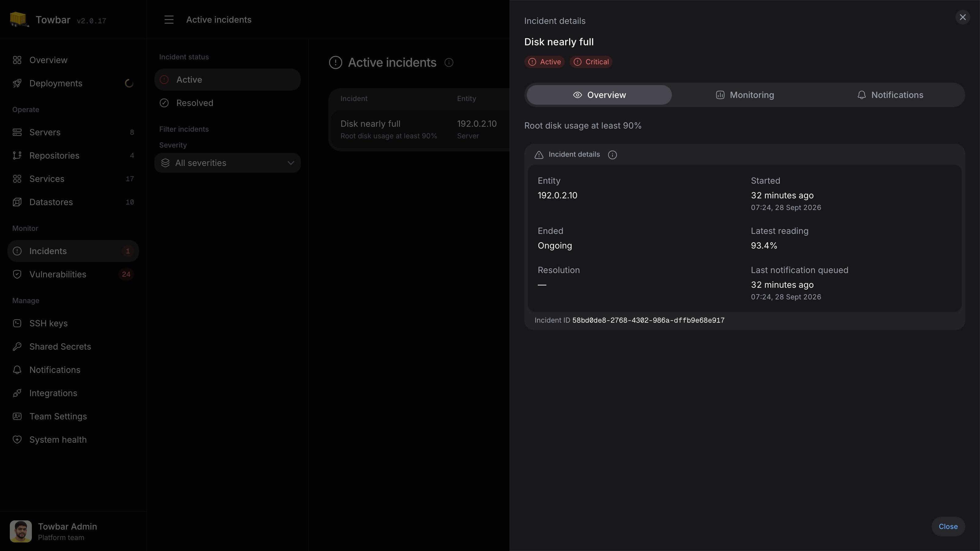The image size is (980, 551).
Task: Click the Critical severity badge
Action: click(x=591, y=62)
